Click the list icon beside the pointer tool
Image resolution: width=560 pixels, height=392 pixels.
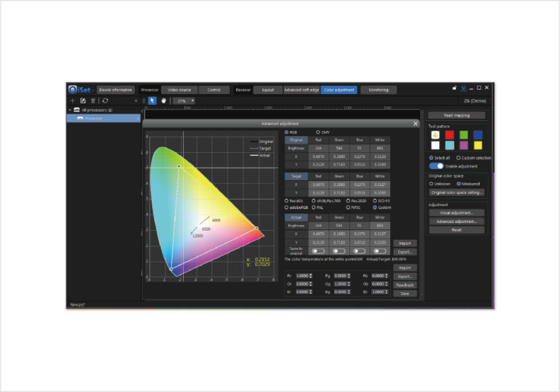click(144, 101)
